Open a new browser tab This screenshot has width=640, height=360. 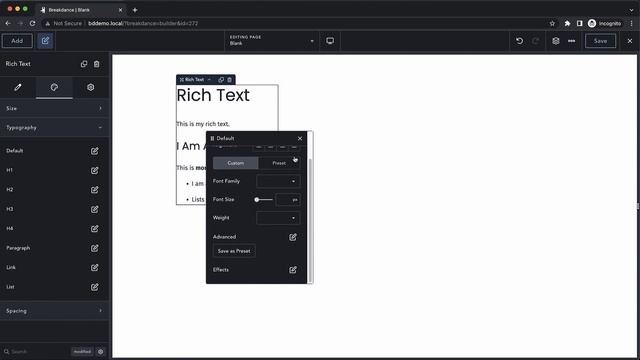point(135,10)
